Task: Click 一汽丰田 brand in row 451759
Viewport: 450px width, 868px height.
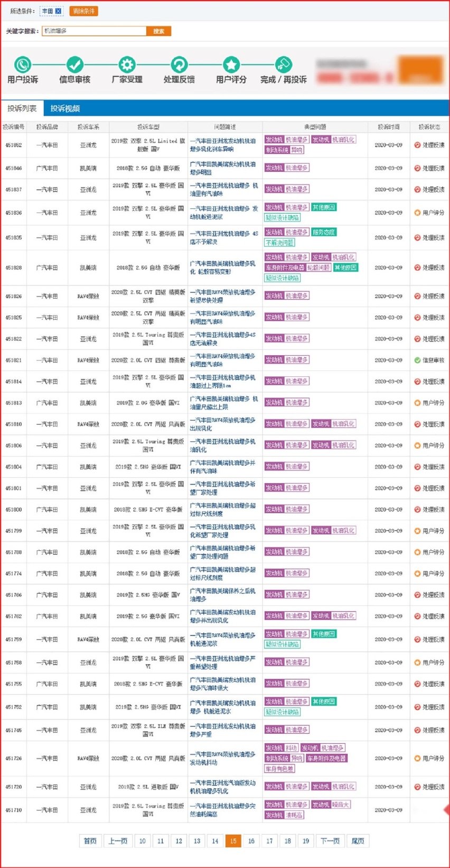Action: (x=47, y=639)
